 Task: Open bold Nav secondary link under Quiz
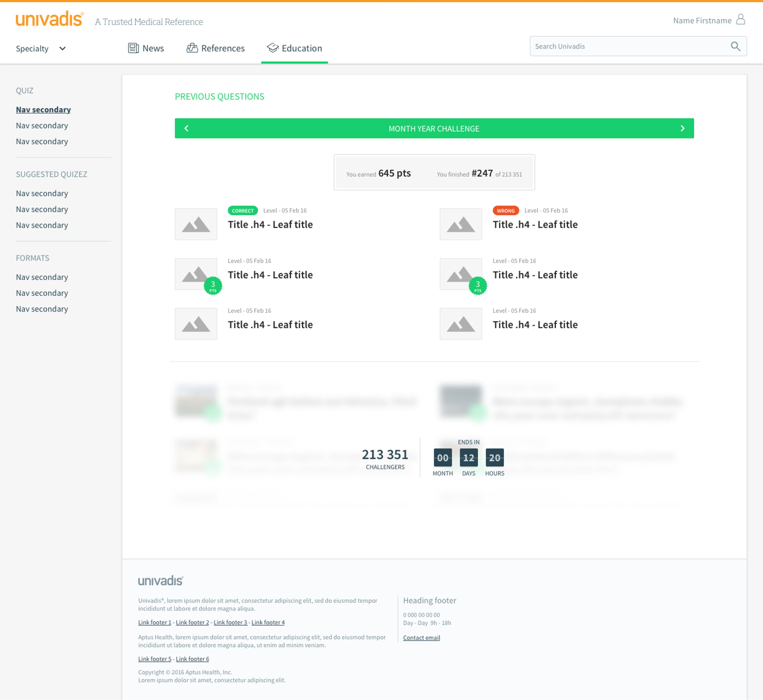coord(43,110)
